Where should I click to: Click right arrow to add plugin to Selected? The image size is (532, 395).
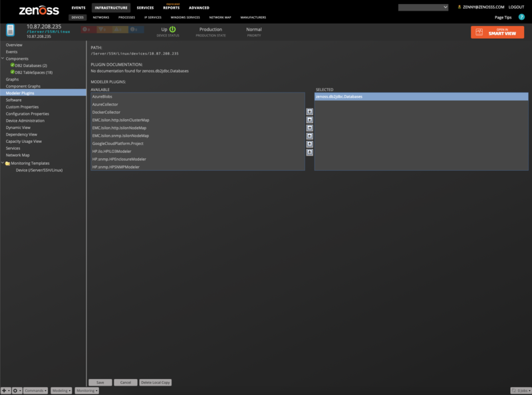(309, 128)
